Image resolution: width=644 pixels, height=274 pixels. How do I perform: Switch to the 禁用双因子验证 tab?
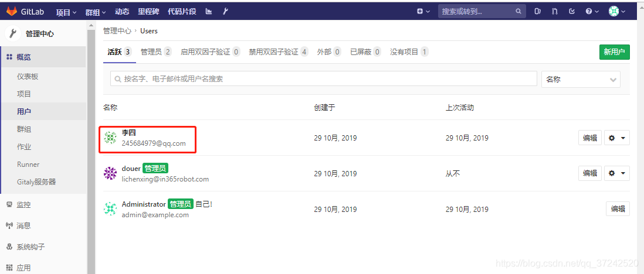279,52
